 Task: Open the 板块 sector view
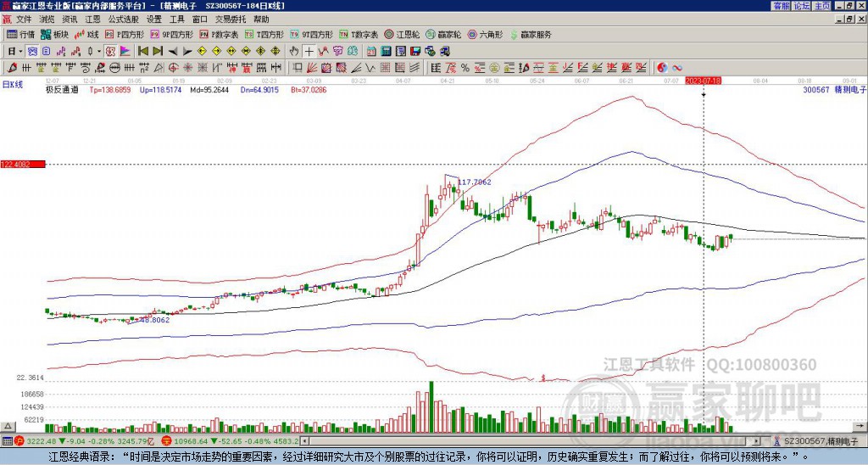coord(54,34)
